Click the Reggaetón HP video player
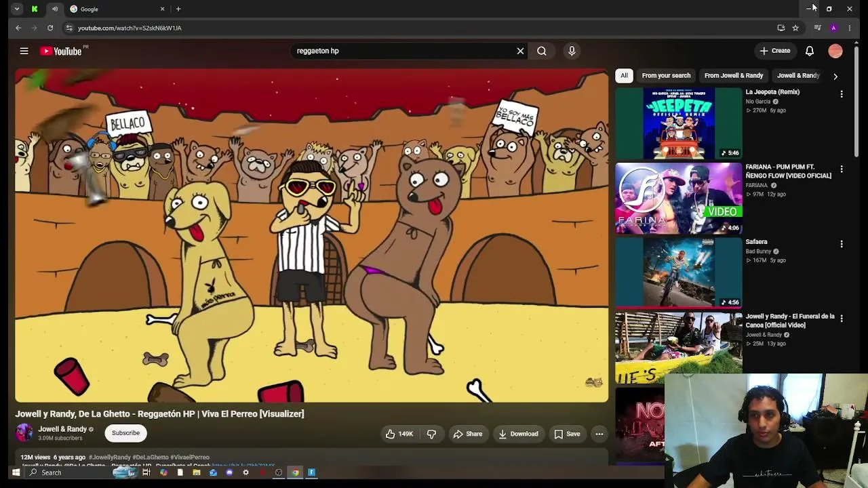This screenshot has width=868, height=488. (312, 235)
